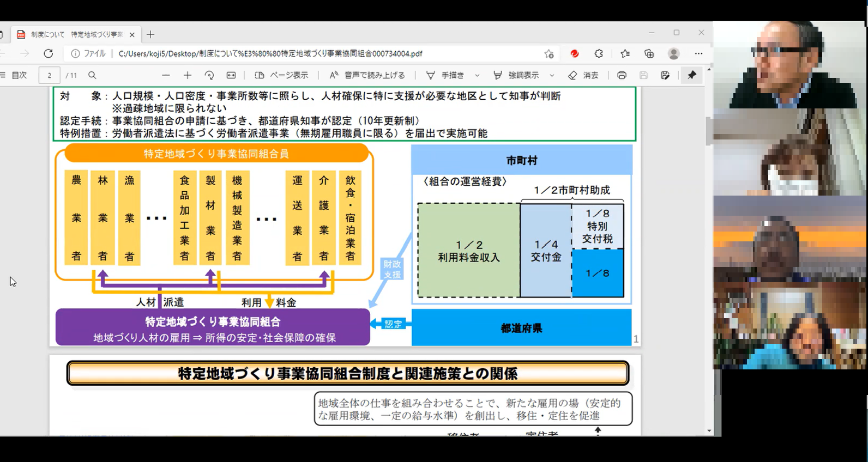Image resolution: width=868 pixels, height=462 pixels.
Task: Open ページ表示 page view options
Action: pyautogui.click(x=281, y=75)
